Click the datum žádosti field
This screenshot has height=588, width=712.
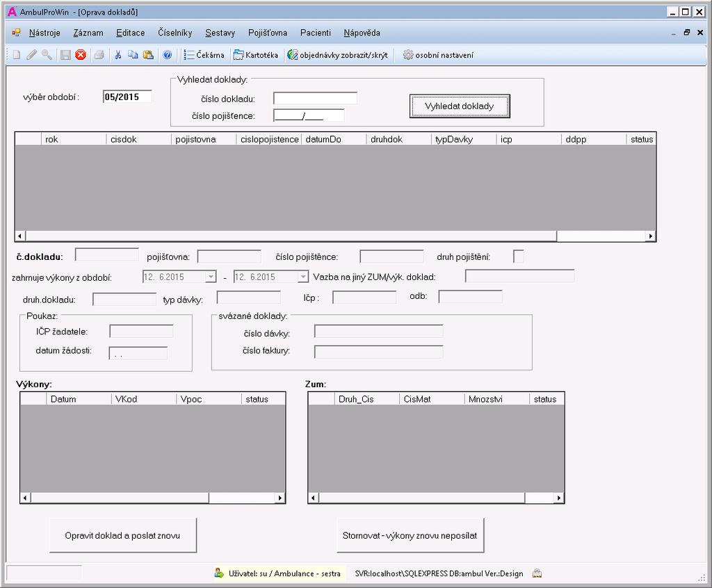pos(138,353)
